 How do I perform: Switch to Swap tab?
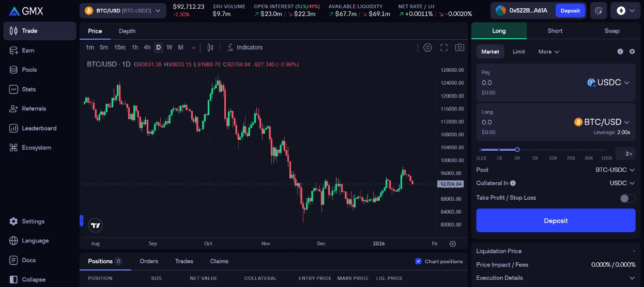point(612,31)
